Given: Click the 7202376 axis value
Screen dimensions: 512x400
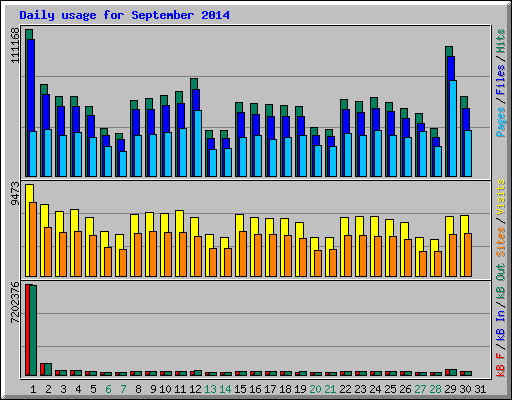Looking at the screenshot, I should [15, 303].
